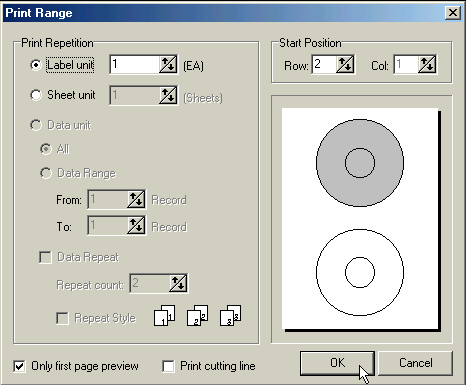The height and width of the screenshot is (385, 466).
Task: Click into the Col value field
Action: point(406,64)
